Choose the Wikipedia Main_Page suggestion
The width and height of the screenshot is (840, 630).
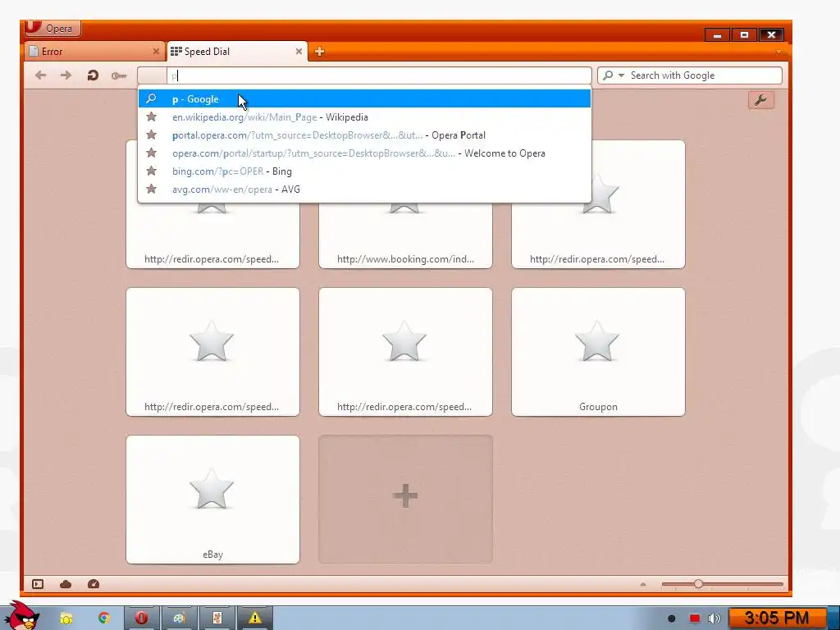click(364, 116)
